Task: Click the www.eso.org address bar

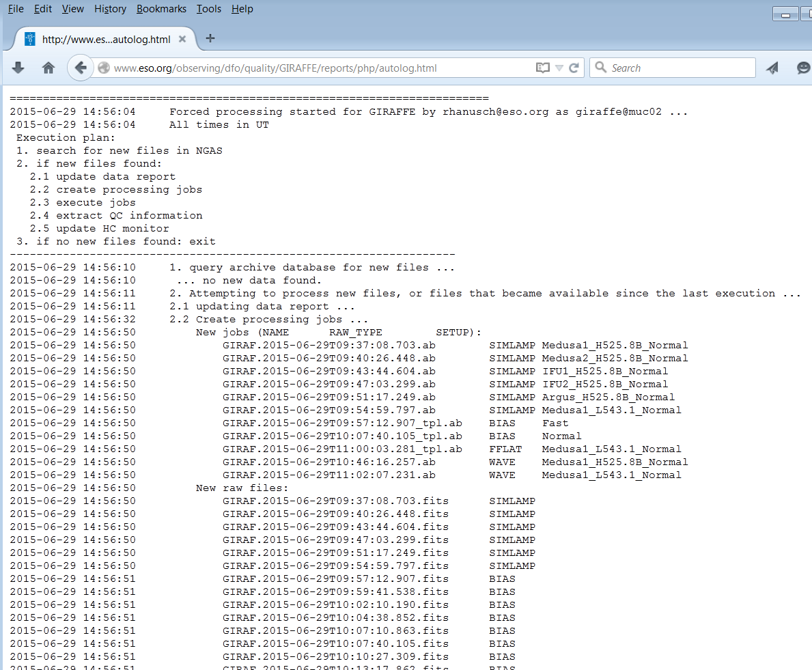Action: (307, 68)
